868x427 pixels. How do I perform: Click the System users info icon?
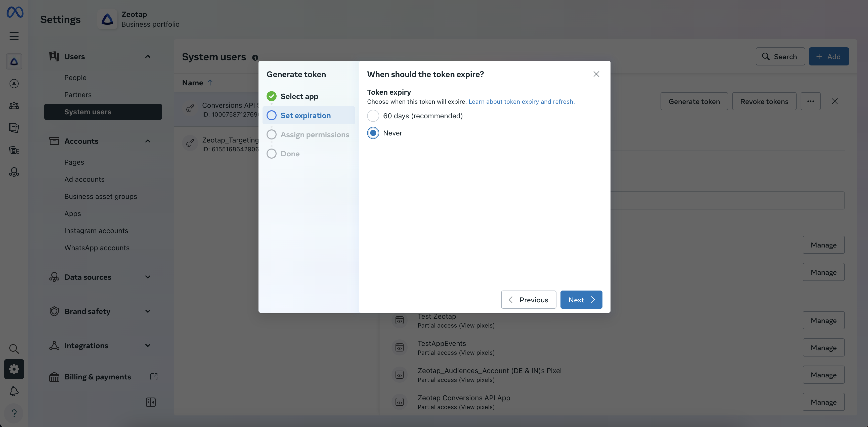click(x=255, y=57)
